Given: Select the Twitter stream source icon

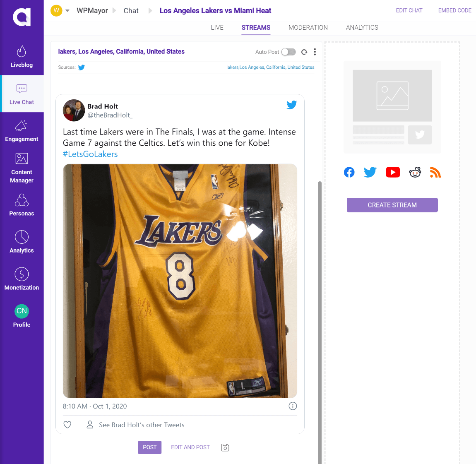Looking at the screenshot, I should [x=370, y=172].
